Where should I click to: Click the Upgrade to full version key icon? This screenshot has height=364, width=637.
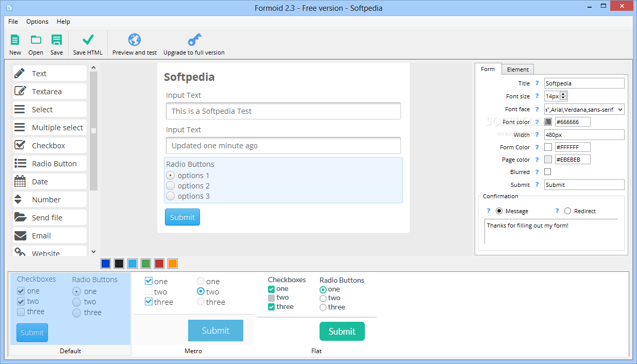click(x=194, y=40)
